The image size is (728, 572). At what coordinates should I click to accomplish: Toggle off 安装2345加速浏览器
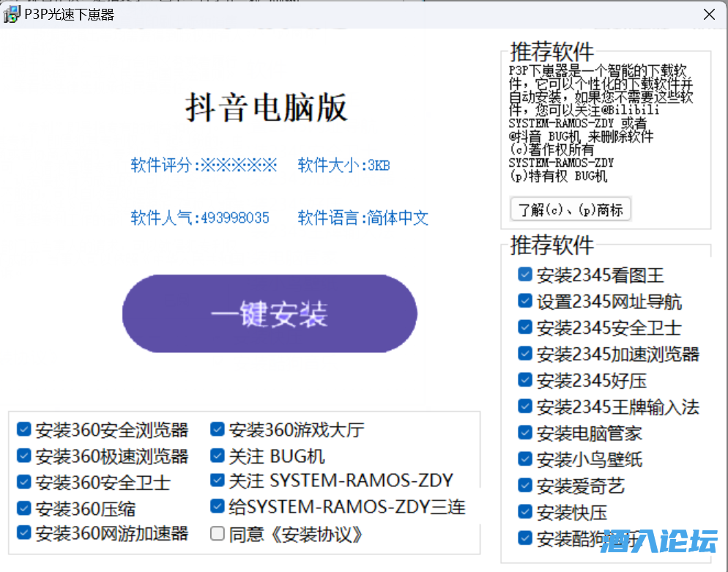point(525,354)
